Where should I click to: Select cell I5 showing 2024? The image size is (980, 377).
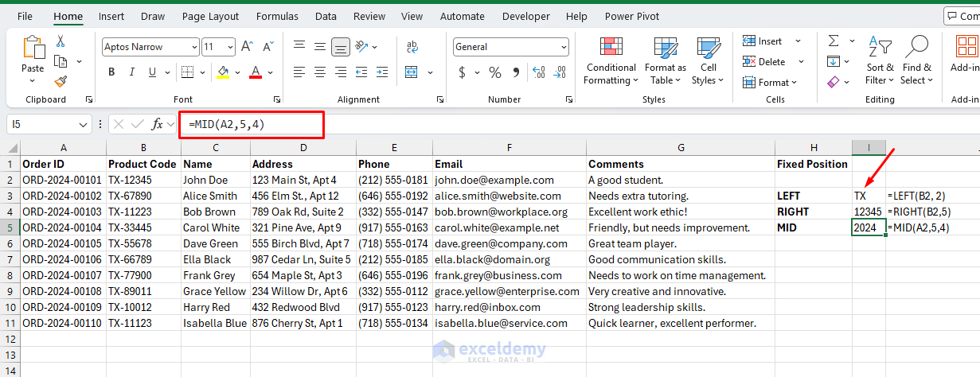pos(869,227)
